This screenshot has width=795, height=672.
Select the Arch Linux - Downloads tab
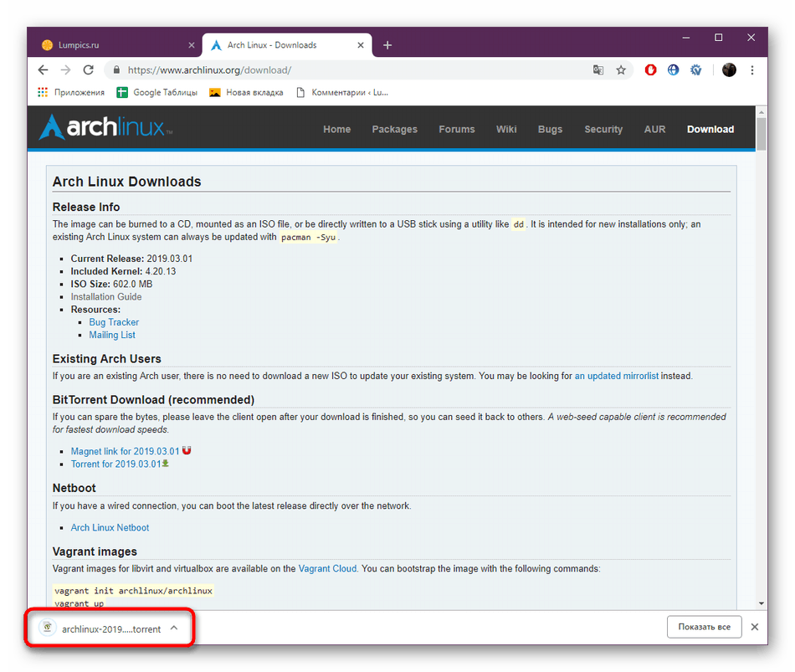point(287,45)
